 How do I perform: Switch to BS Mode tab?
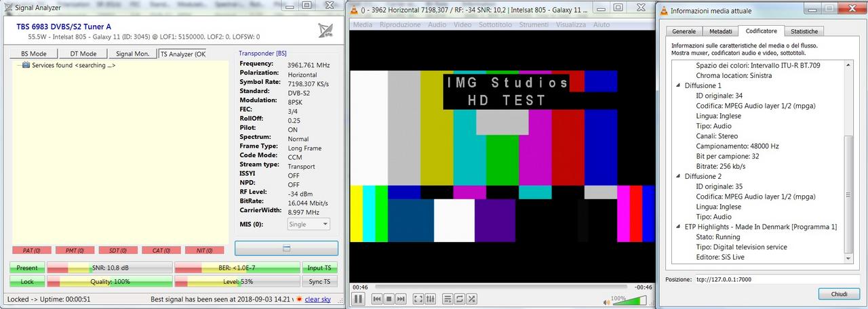tap(34, 54)
